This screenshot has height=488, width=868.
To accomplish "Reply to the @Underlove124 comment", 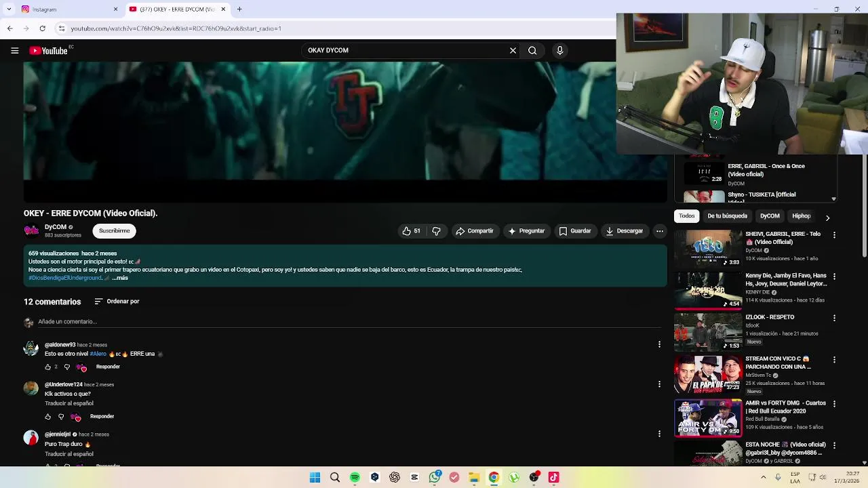I will tap(102, 416).
